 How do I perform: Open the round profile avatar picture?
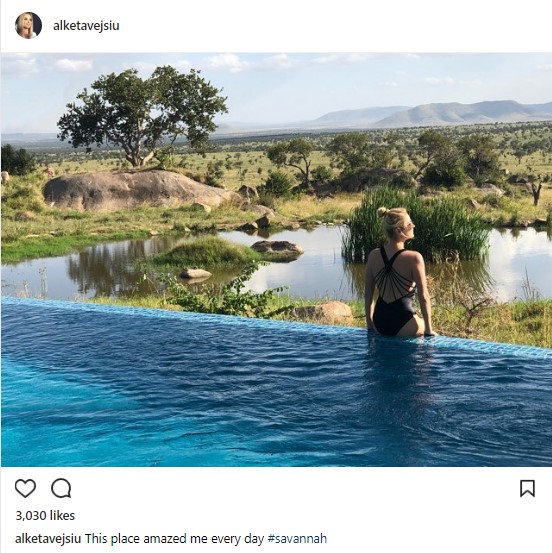(x=29, y=25)
